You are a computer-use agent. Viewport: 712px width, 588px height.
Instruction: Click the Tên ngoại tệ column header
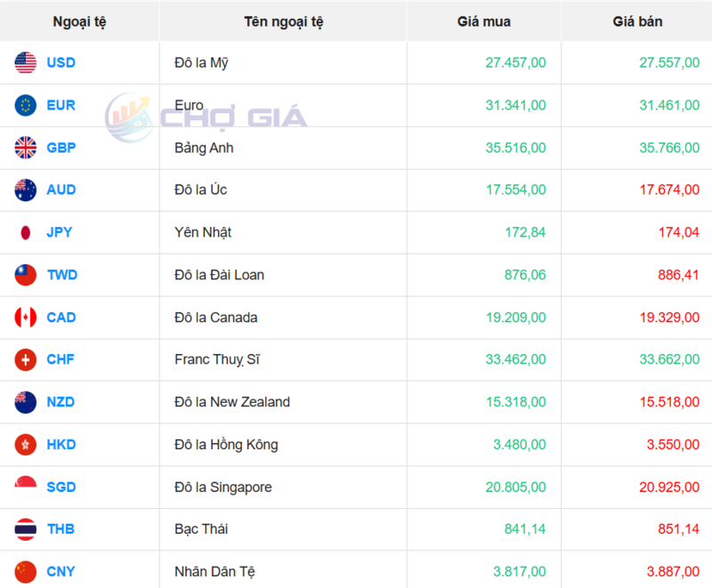(x=283, y=21)
